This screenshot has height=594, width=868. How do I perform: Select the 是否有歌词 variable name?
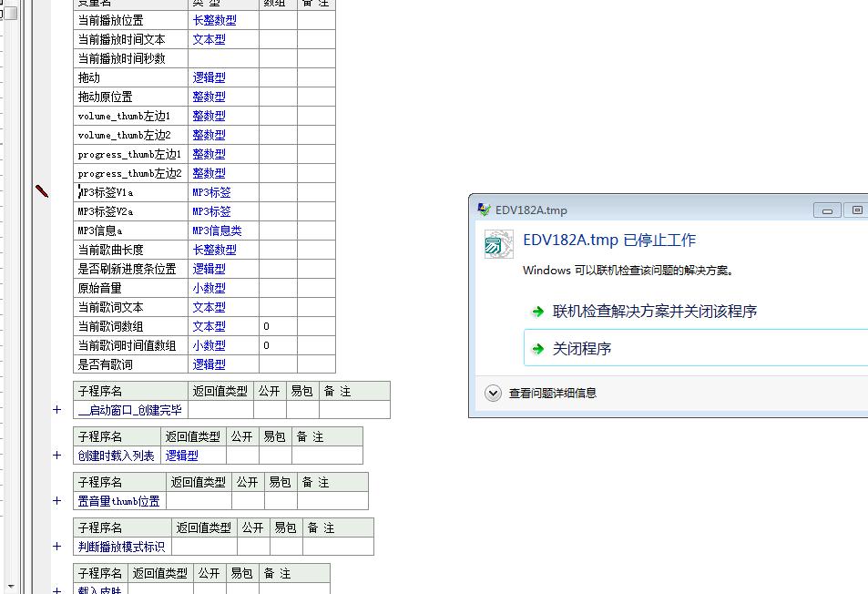[x=106, y=364]
